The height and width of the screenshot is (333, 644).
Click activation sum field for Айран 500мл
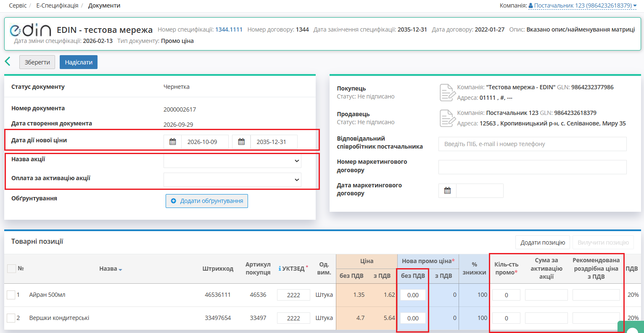546,295
